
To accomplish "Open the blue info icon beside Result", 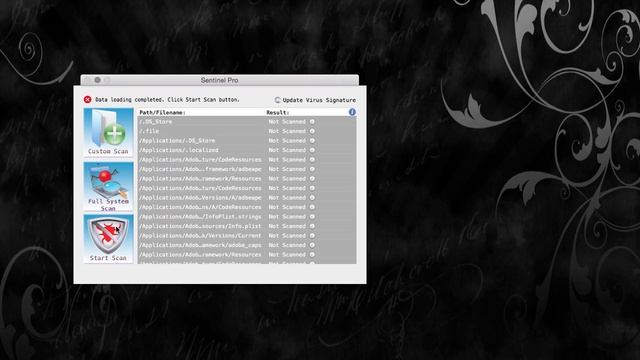I will click(352, 112).
